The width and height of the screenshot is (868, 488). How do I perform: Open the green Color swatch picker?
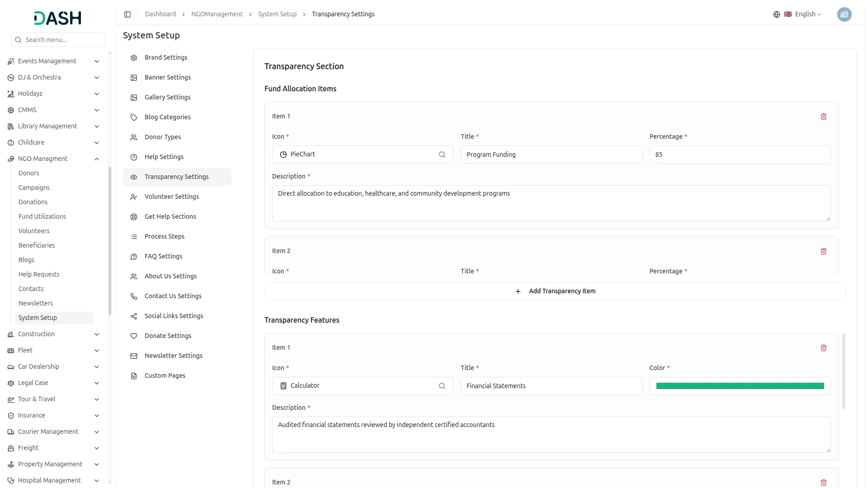point(740,386)
